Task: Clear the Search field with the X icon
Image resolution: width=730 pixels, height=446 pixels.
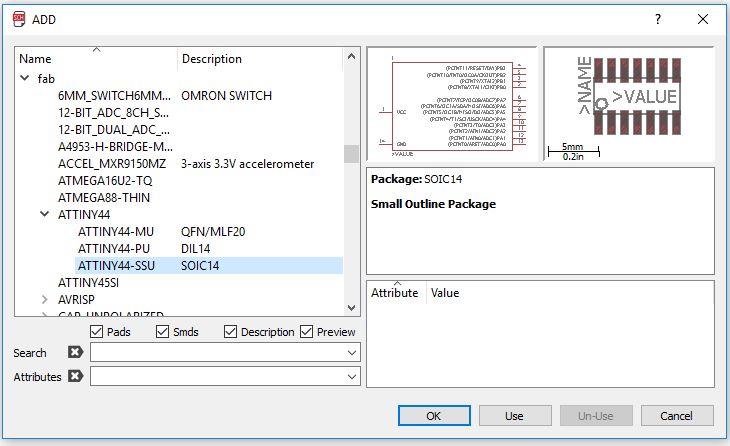Action: click(75, 352)
